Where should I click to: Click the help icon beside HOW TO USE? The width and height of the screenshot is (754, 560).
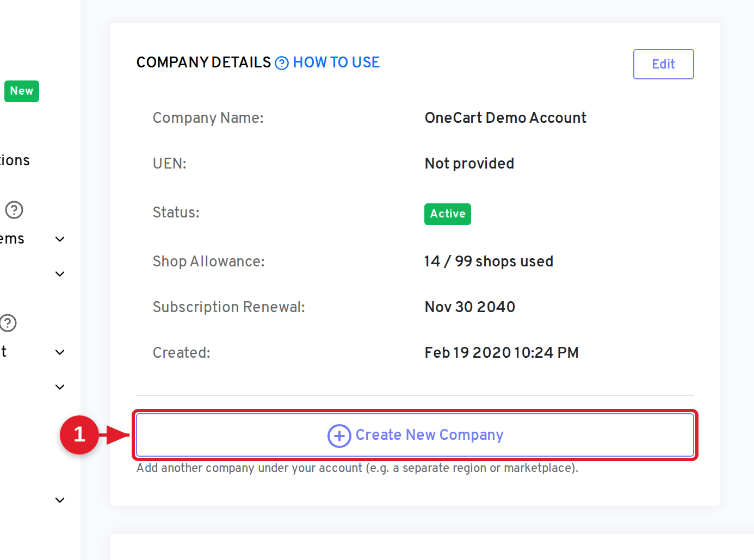tap(282, 63)
